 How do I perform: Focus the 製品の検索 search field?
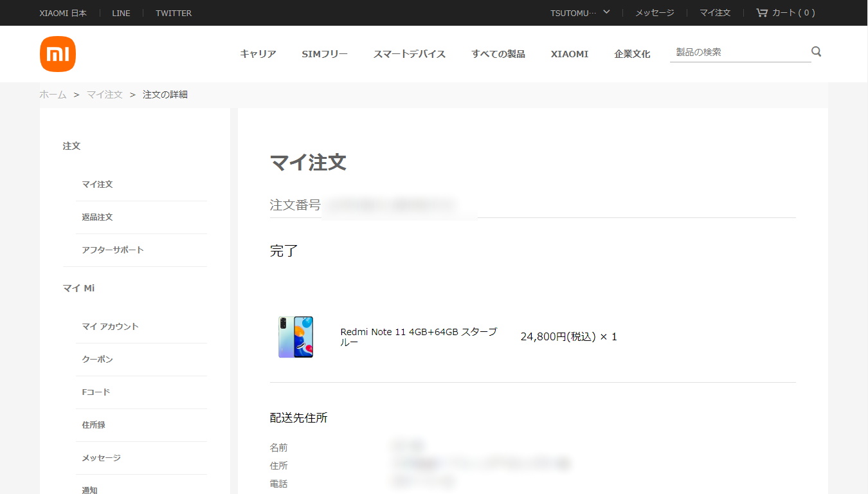(739, 52)
